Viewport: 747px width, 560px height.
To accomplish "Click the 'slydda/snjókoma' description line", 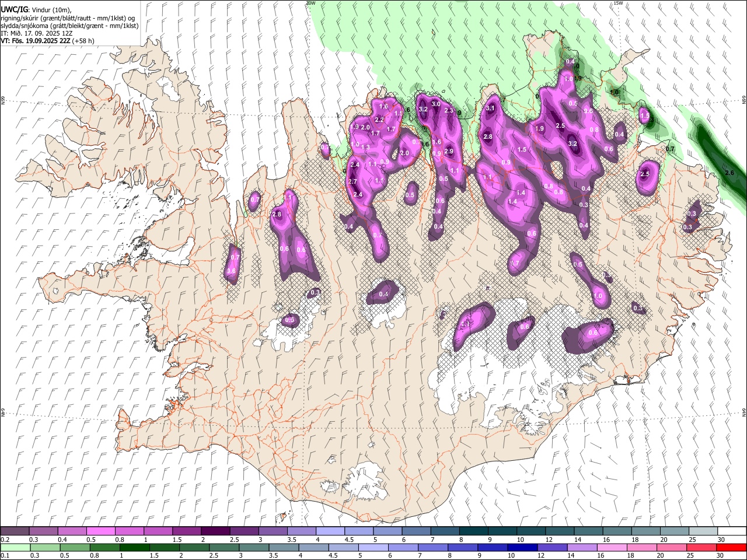I will pos(69,26).
